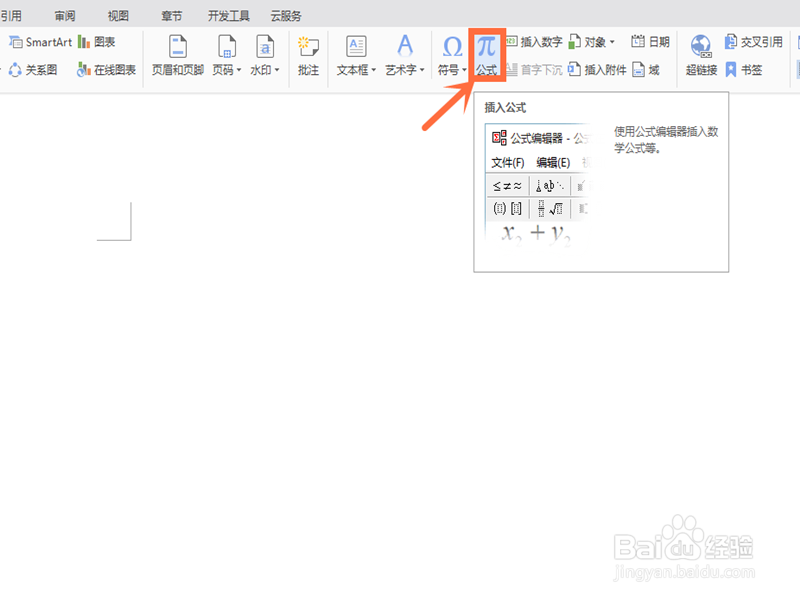This screenshot has height=600, width=800.
Task: Insert a SmartArt graphic
Action: [x=40, y=42]
